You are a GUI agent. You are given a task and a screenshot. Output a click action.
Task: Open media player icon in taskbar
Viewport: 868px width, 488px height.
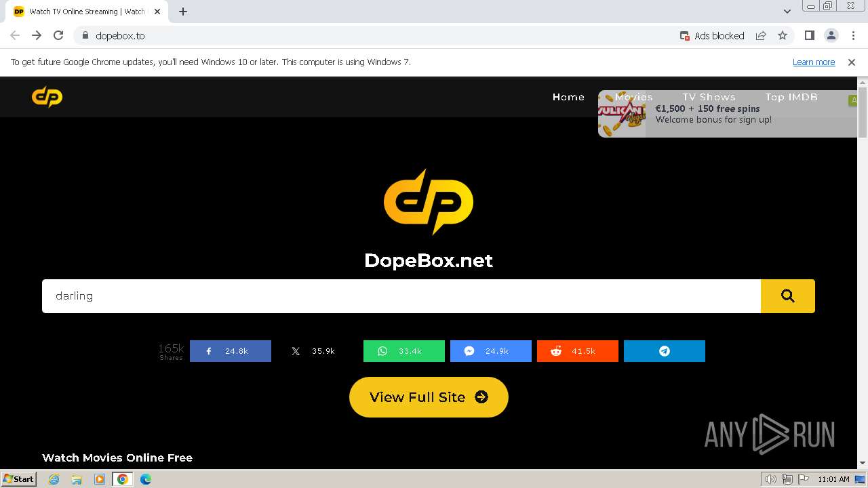click(x=100, y=479)
